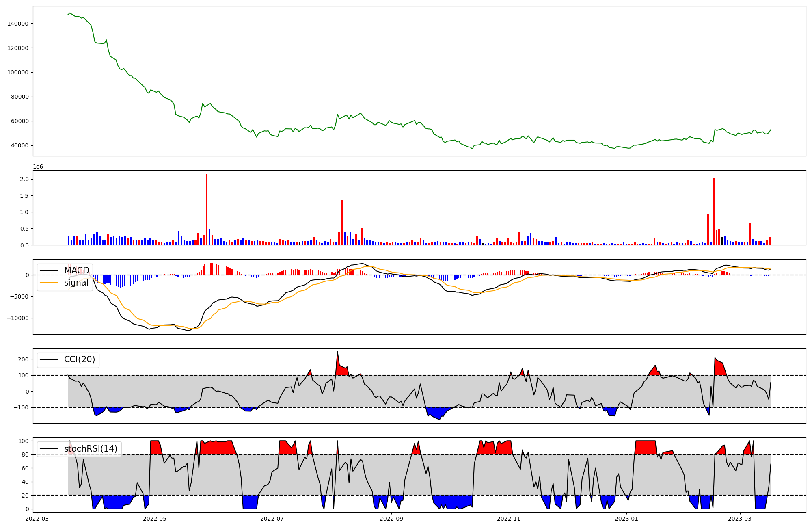Screen dimensions: 812x528
Task: Click the −10000 MACD axis label
Action: (x=17, y=318)
